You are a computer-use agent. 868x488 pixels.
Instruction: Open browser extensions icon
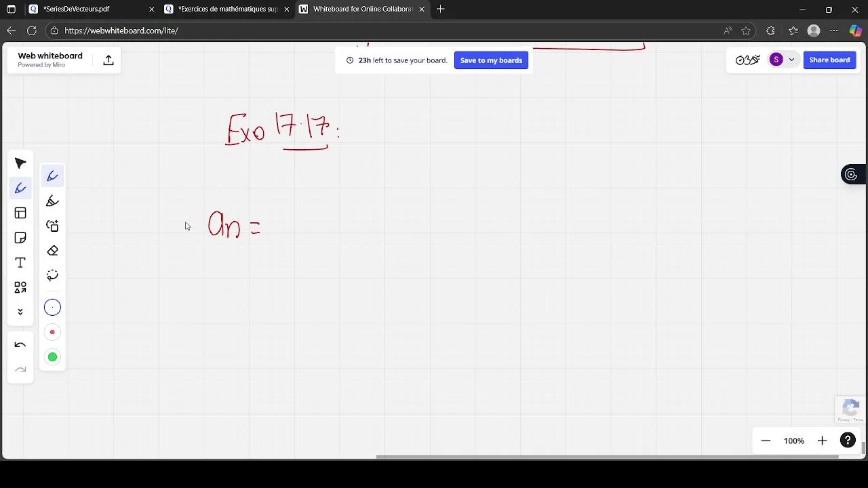click(x=770, y=30)
